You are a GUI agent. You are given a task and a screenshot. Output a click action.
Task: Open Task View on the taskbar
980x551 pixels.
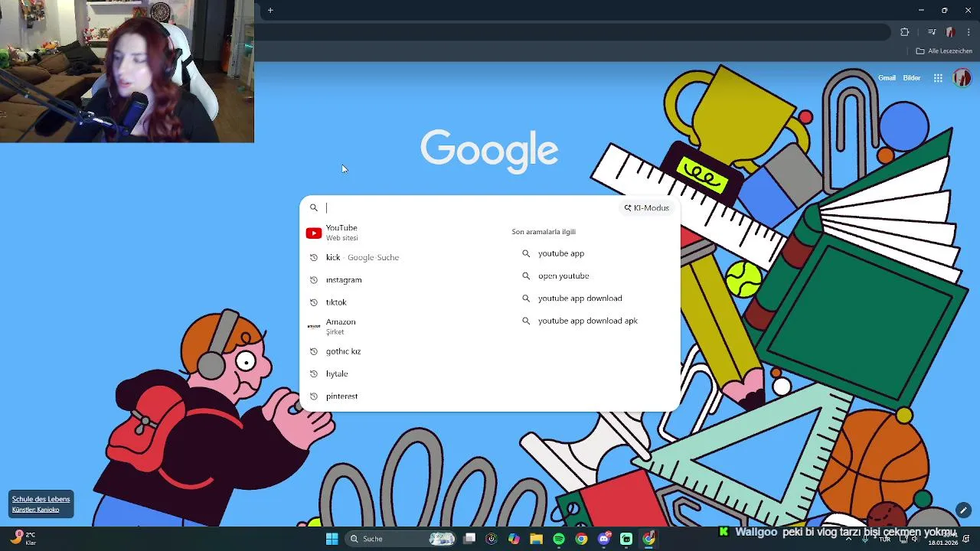[469, 539]
